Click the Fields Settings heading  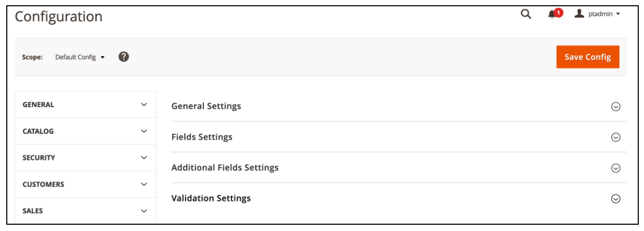202,137
